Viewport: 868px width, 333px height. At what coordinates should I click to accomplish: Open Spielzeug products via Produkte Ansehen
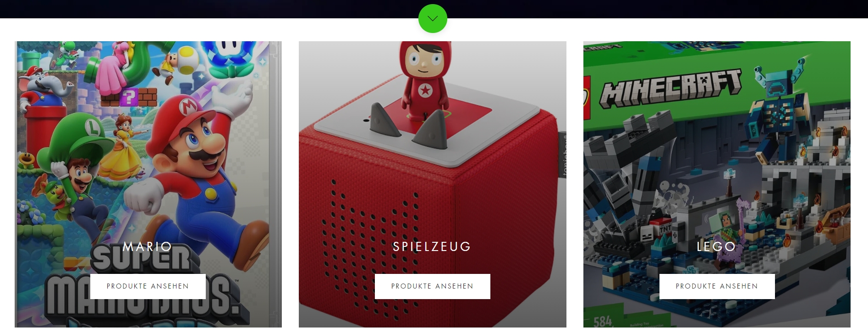433,286
